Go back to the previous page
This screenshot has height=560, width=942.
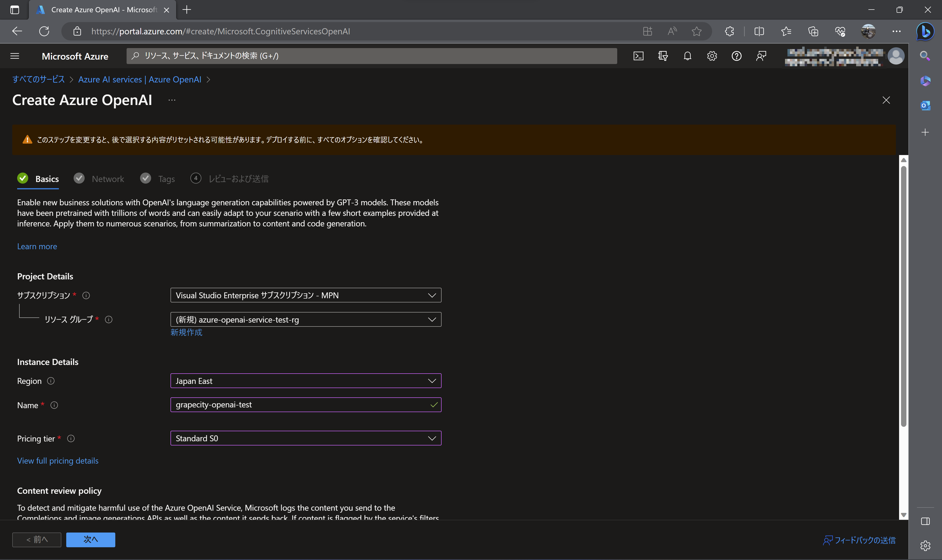(x=17, y=31)
